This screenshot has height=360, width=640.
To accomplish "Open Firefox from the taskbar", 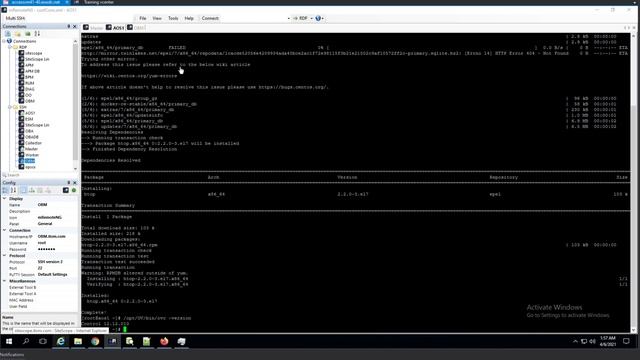I will pos(164,341).
